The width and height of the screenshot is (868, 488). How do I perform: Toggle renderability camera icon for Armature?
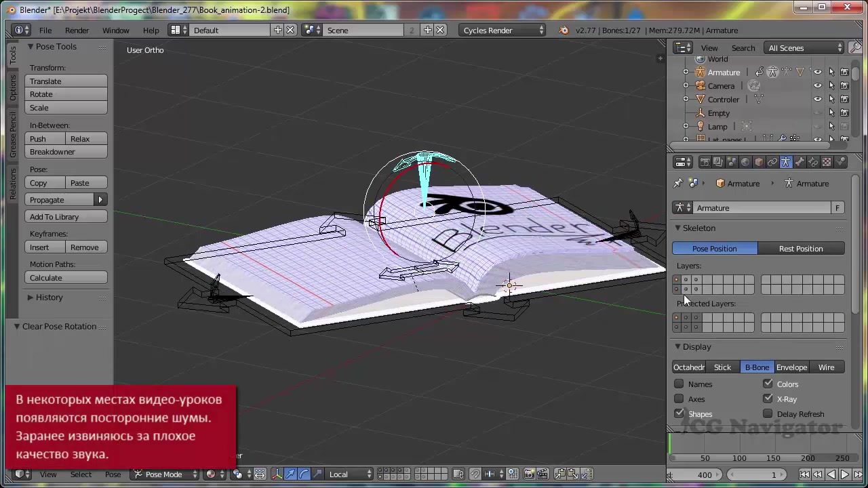(x=844, y=72)
